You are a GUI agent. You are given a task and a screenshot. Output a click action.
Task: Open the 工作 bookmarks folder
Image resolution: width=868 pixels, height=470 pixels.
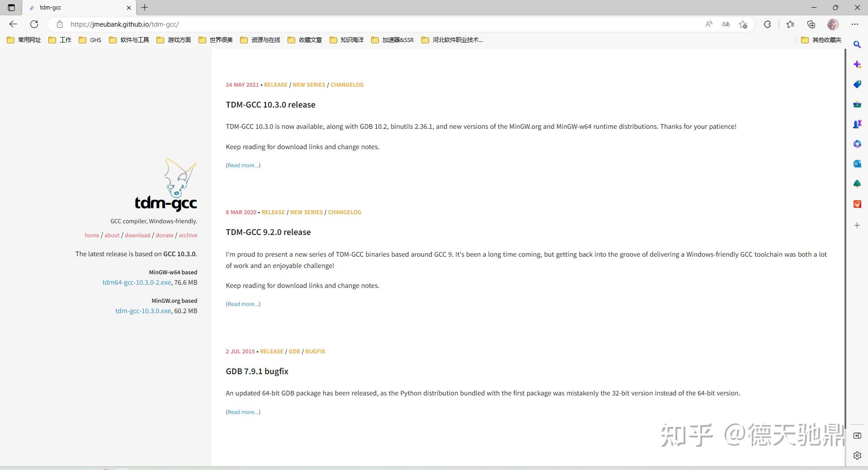click(60, 40)
